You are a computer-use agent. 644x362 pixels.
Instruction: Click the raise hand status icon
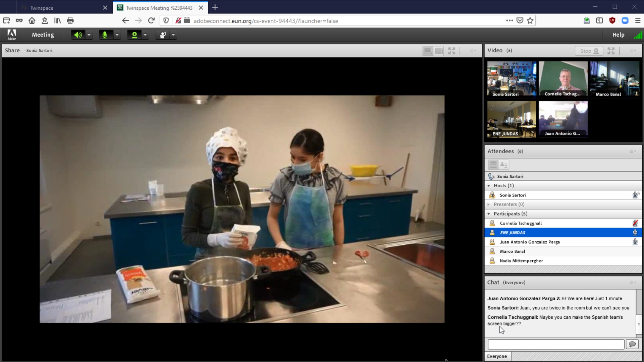pos(162,35)
